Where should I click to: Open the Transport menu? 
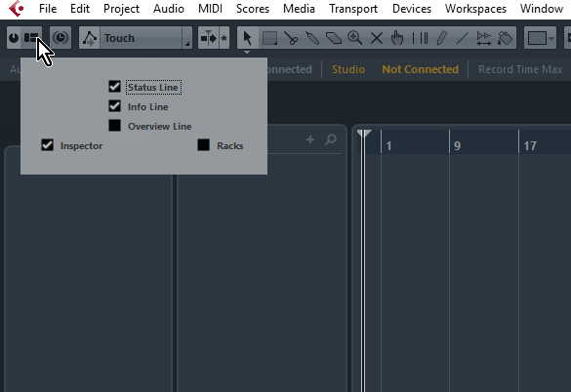[353, 9]
